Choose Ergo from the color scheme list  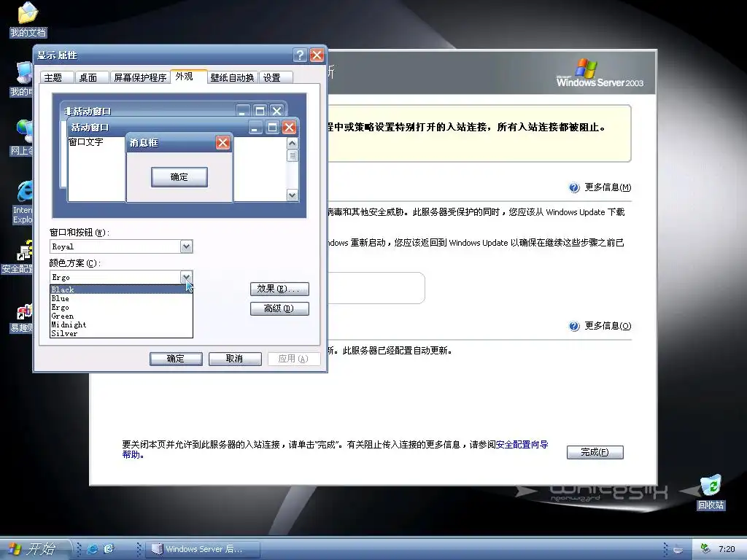pyautogui.click(x=121, y=307)
